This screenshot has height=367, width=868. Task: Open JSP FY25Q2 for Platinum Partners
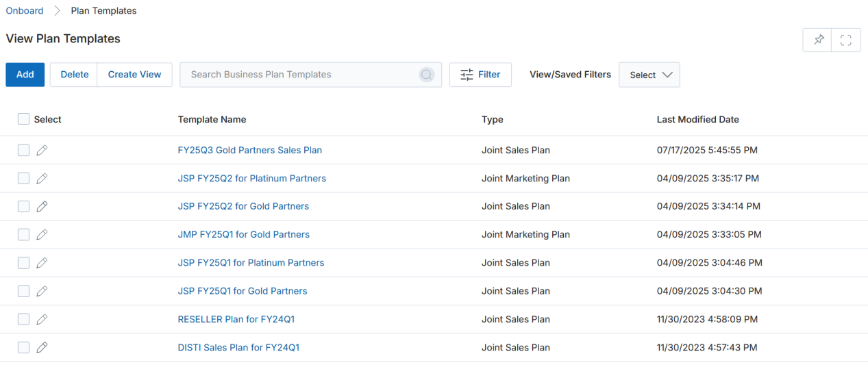pos(251,178)
